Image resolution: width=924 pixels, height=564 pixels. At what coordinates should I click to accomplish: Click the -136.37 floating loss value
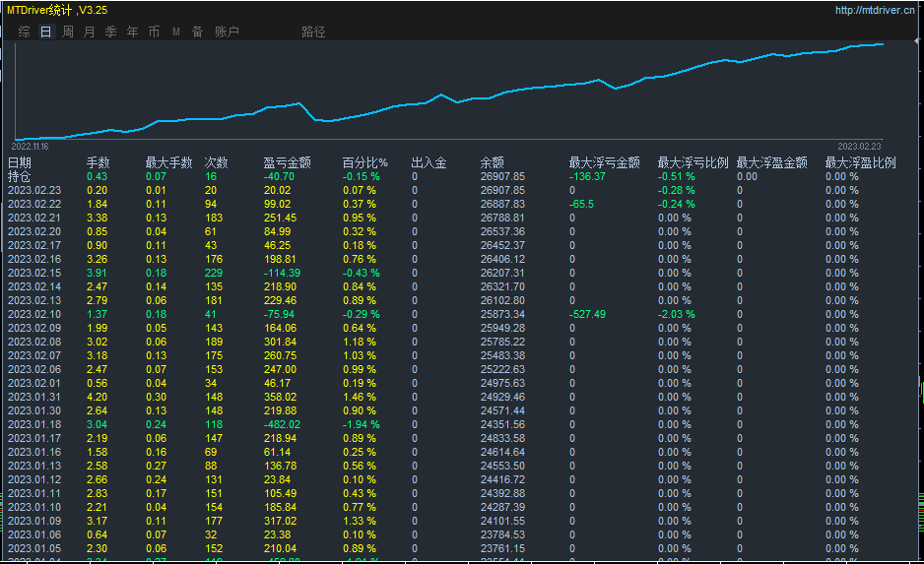point(587,176)
